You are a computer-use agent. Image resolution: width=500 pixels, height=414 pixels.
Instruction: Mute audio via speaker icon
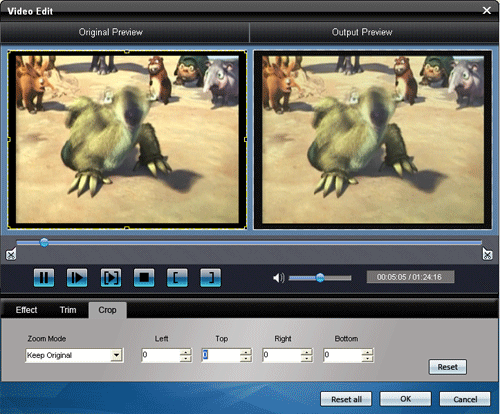279,278
